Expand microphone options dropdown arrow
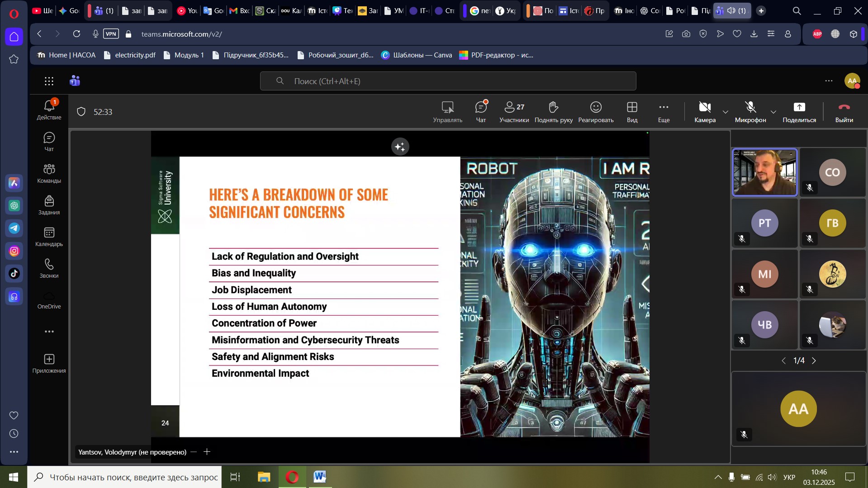The height and width of the screenshot is (488, 868). tap(773, 112)
